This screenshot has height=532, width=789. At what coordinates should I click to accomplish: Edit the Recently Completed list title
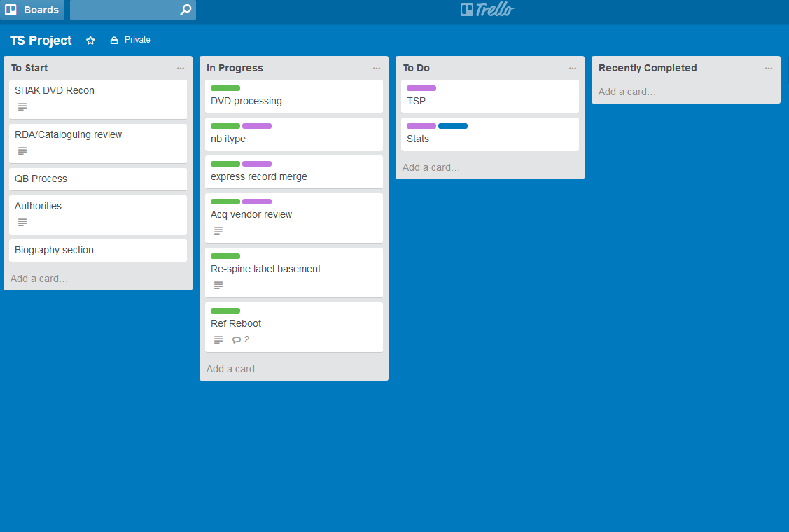(648, 68)
